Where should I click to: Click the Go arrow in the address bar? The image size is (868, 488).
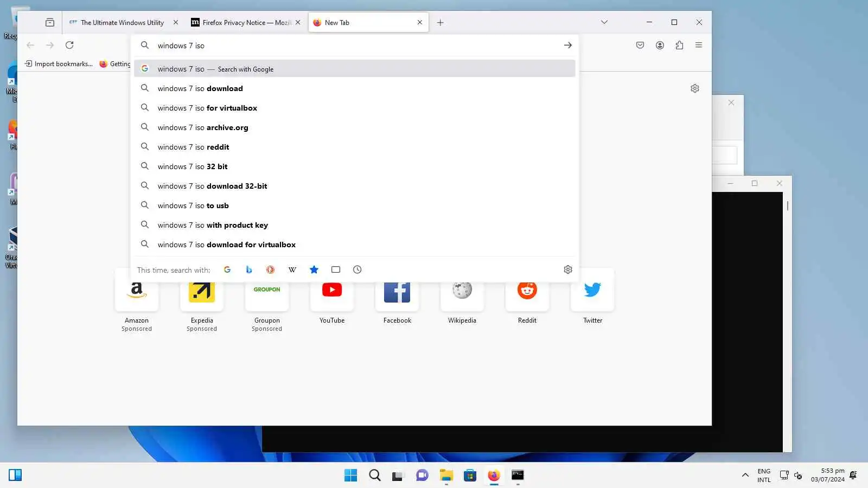[568, 46]
